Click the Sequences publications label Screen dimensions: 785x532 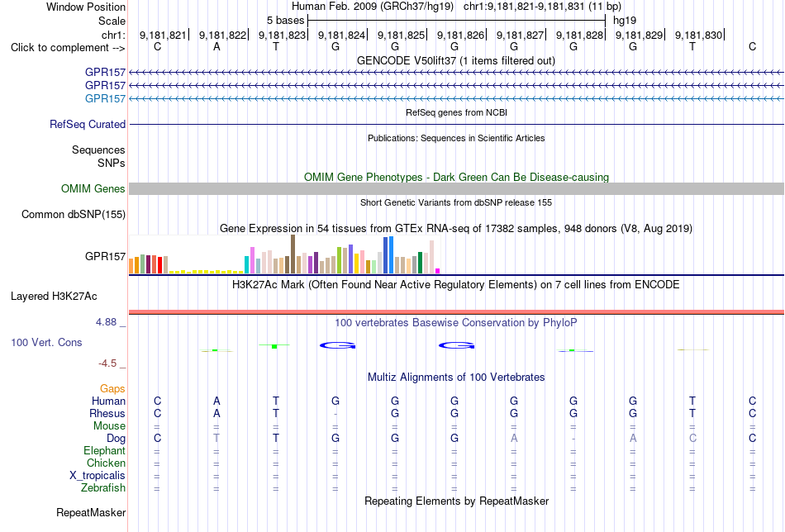98,150
